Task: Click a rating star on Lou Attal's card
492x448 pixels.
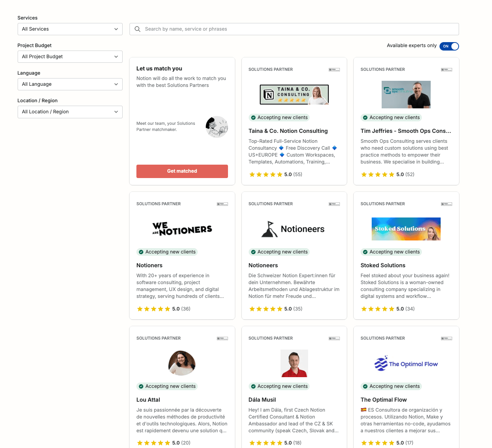Action: tap(154, 443)
